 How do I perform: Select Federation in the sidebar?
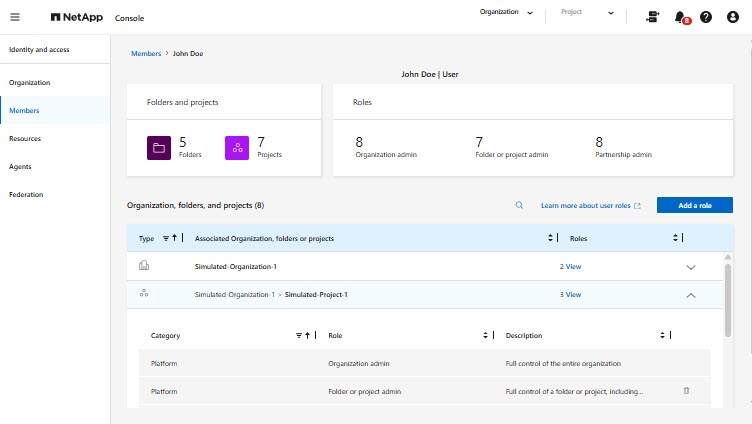(x=26, y=194)
